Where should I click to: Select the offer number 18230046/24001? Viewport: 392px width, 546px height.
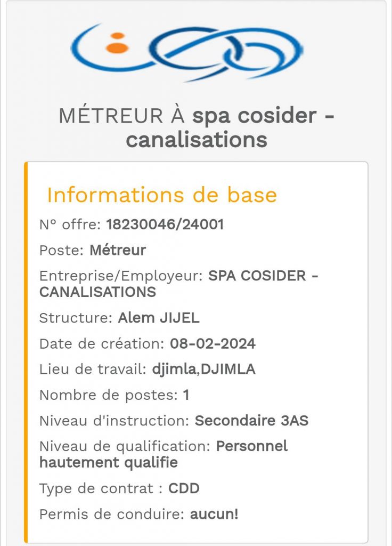[x=165, y=224]
